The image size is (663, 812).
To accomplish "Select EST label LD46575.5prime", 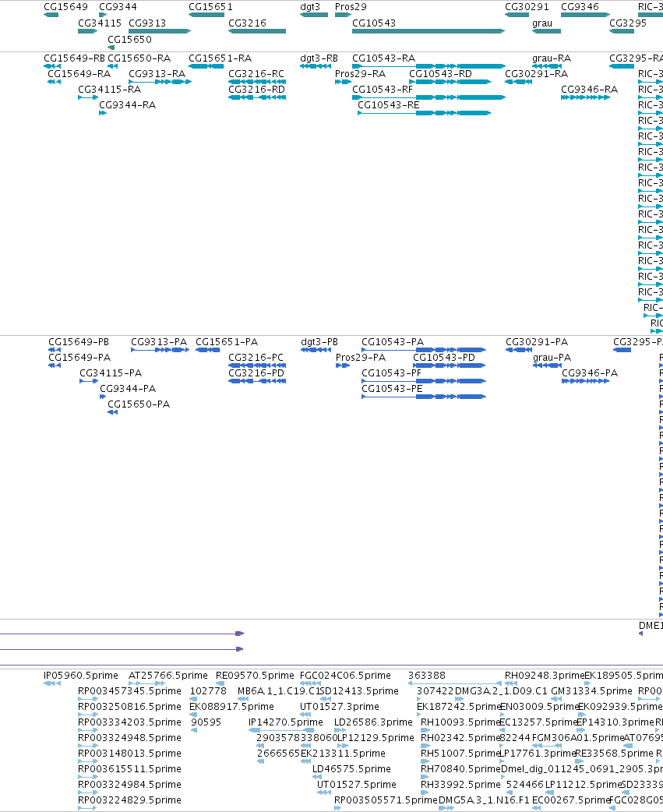I will click(x=352, y=769).
